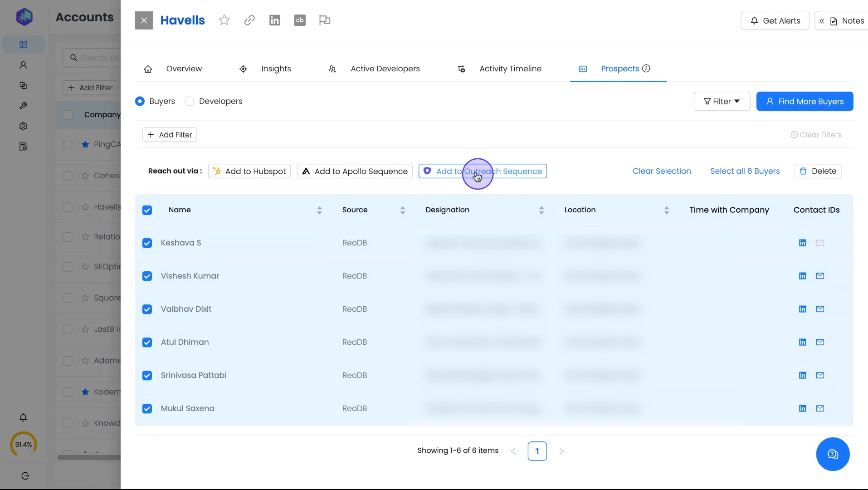Click the 91.4% circular progress indicator

(24, 445)
